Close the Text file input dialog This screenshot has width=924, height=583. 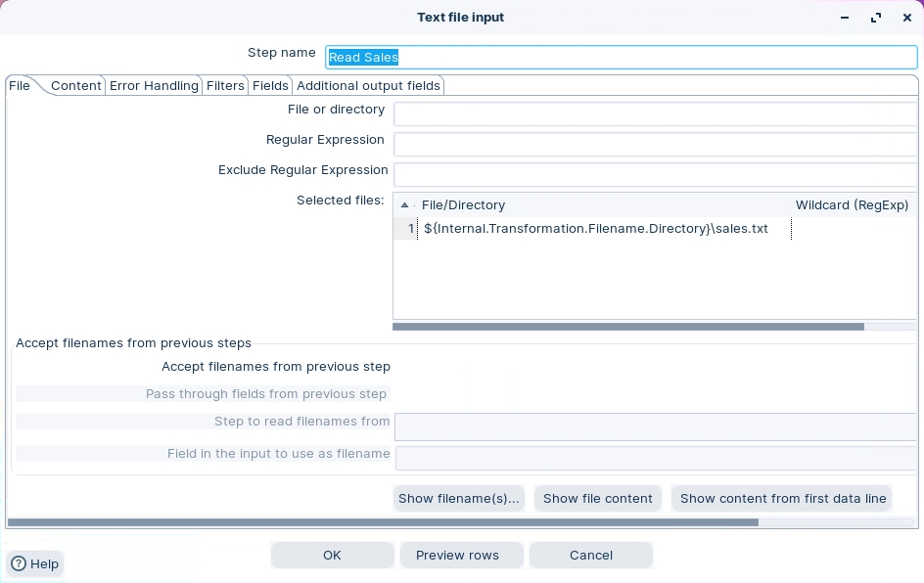coord(906,18)
